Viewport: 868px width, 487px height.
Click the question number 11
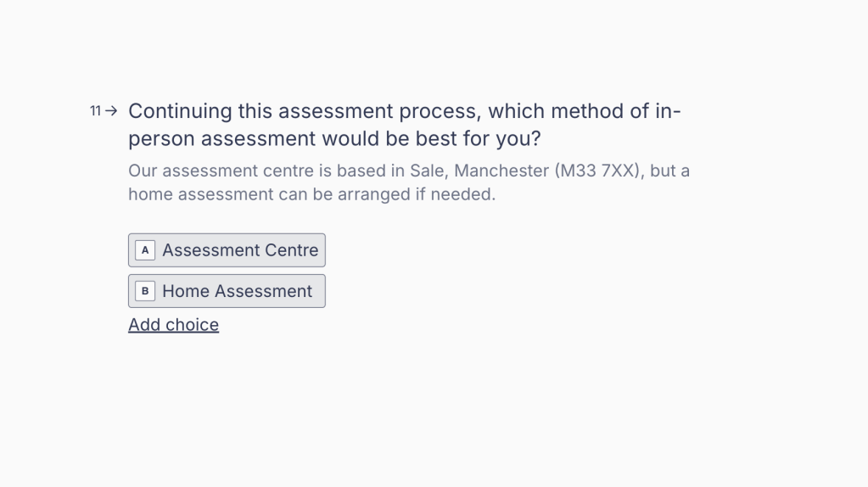click(x=95, y=111)
